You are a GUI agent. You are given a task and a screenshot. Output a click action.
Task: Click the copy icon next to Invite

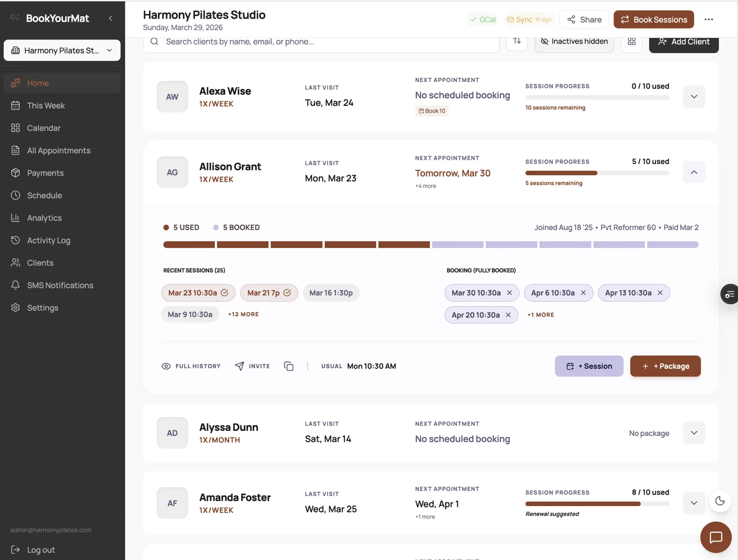[x=289, y=366]
